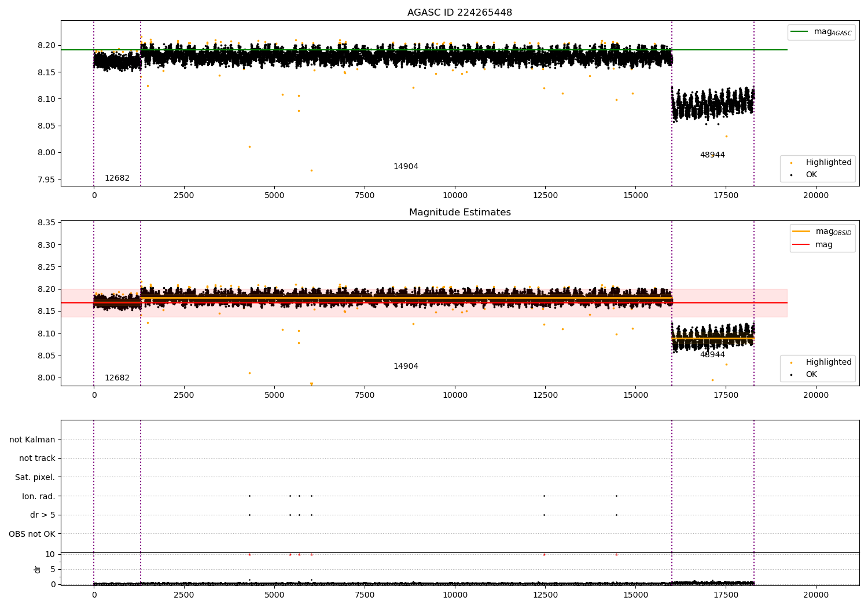Click the 'OBS not OK' row label
Viewport: 868px width, 608px height.
32,534
